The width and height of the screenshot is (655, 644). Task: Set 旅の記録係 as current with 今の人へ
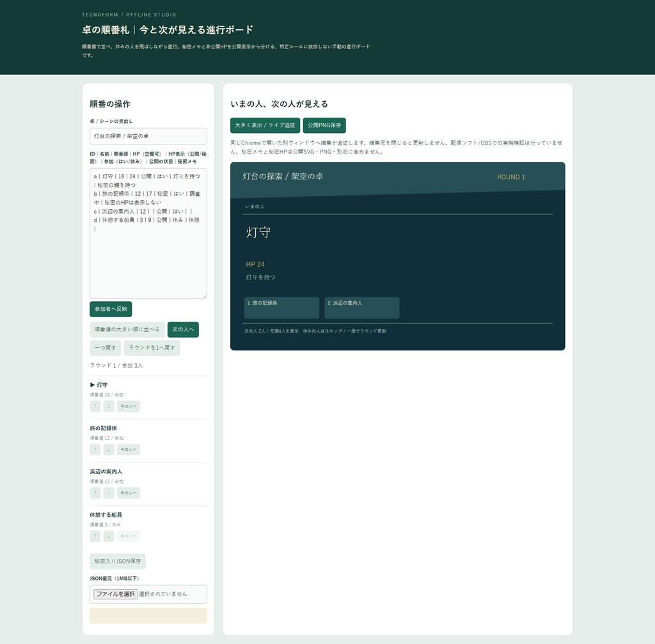click(x=129, y=450)
